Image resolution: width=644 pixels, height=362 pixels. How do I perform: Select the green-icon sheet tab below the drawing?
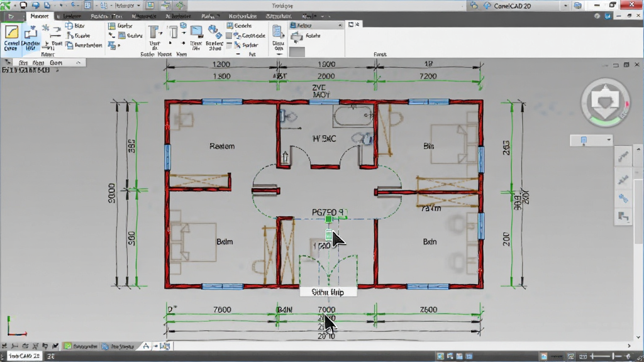[81, 346]
